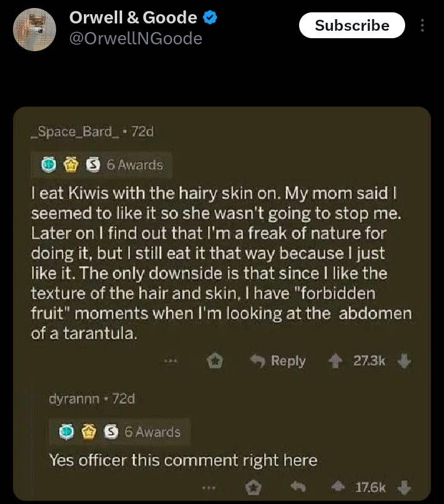Click the 6 Awards label on top comment
Image resolution: width=444 pixels, height=504 pixels.
[x=134, y=165]
